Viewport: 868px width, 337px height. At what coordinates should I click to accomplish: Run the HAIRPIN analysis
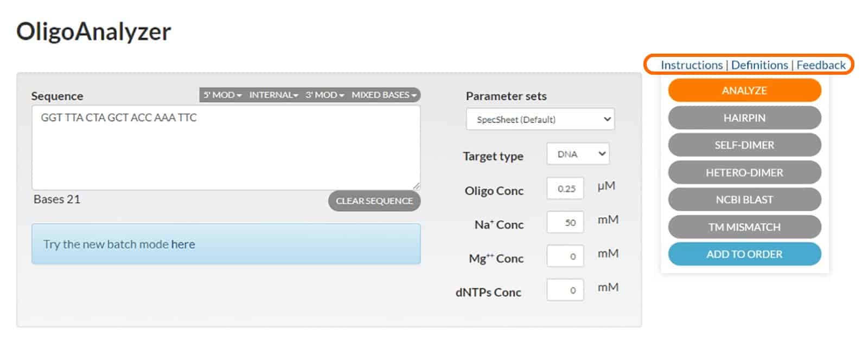[744, 118]
